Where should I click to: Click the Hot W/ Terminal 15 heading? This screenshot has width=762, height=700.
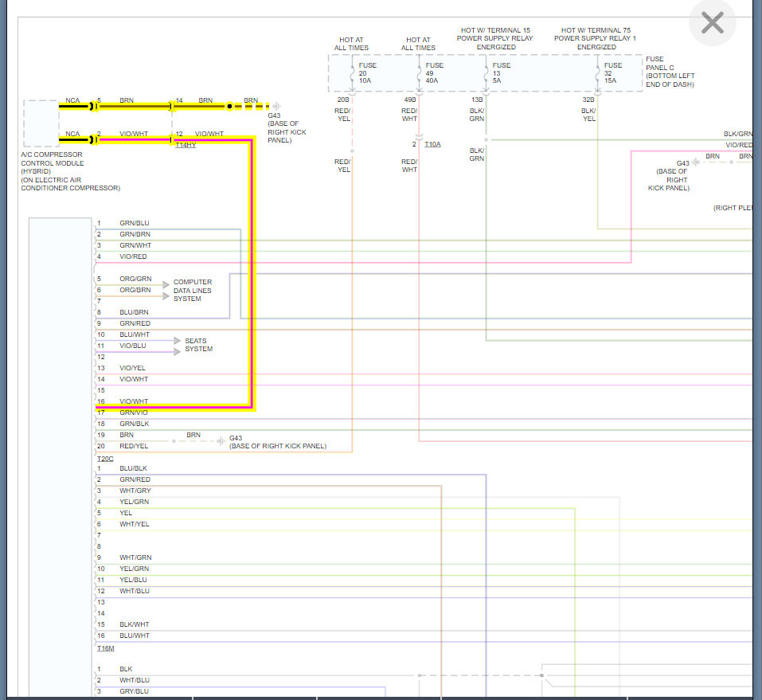coord(495,38)
